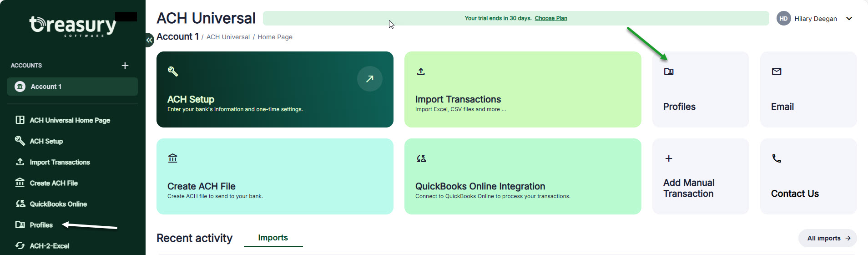Viewport: 868px width, 255px height.
Task: Click the sidebar Profiles folder icon
Action: (x=20, y=224)
